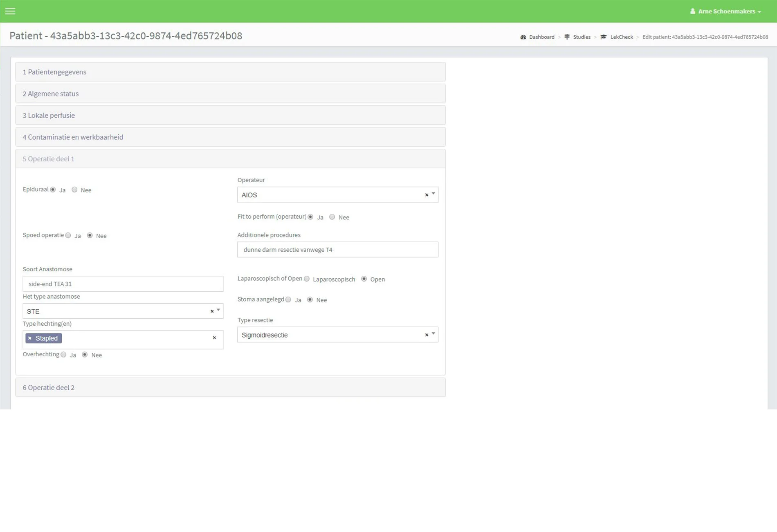Screen dimensions: 777x532
Task: Expand the 1 Patientengegevens section
Action: point(54,72)
